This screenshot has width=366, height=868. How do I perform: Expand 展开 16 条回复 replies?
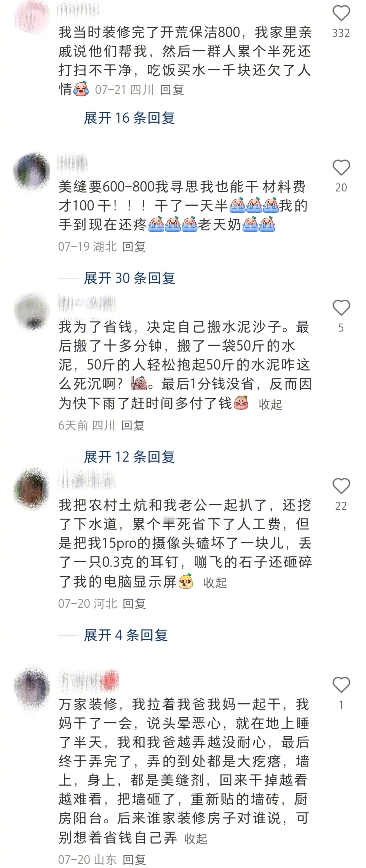click(x=129, y=118)
